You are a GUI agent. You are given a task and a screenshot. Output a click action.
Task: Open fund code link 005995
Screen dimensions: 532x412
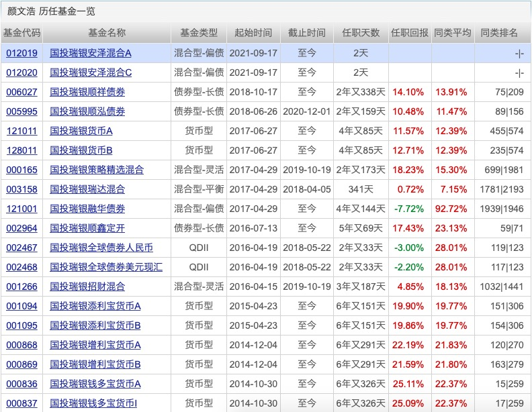pyautogui.click(x=21, y=111)
